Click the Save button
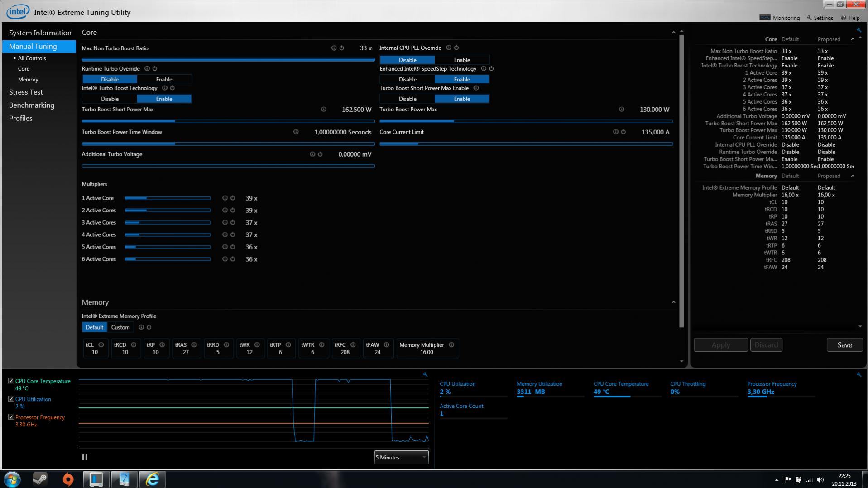The image size is (868, 488). coord(844,345)
